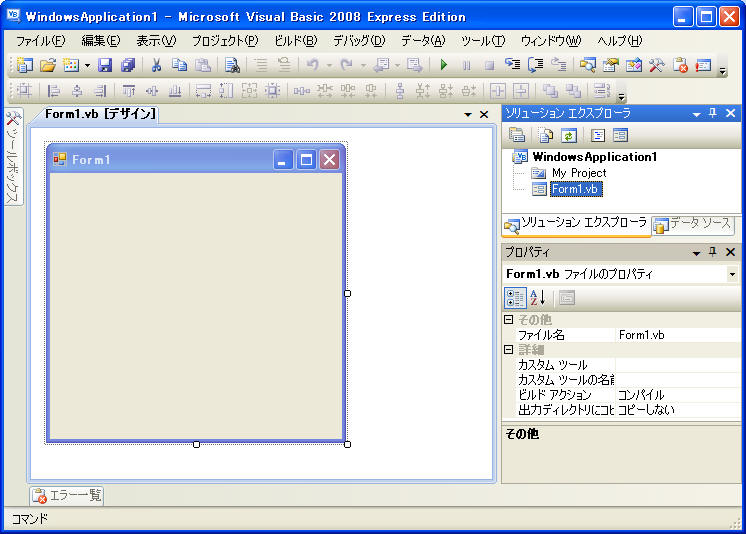Click the Copy icon in toolbar
Viewport: 746px width, 534px height.
pos(179,65)
